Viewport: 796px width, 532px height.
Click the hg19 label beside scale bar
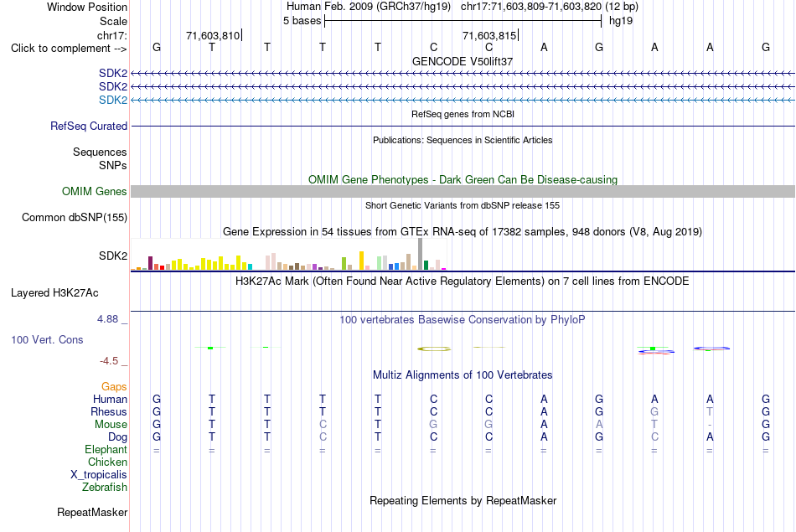(x=621, y=21)
